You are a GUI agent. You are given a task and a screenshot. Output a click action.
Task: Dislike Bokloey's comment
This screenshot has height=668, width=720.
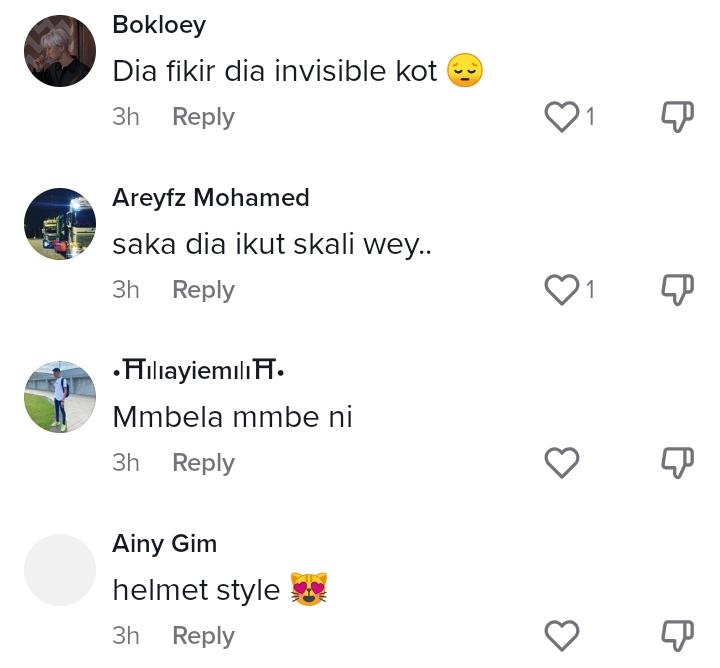677,117
